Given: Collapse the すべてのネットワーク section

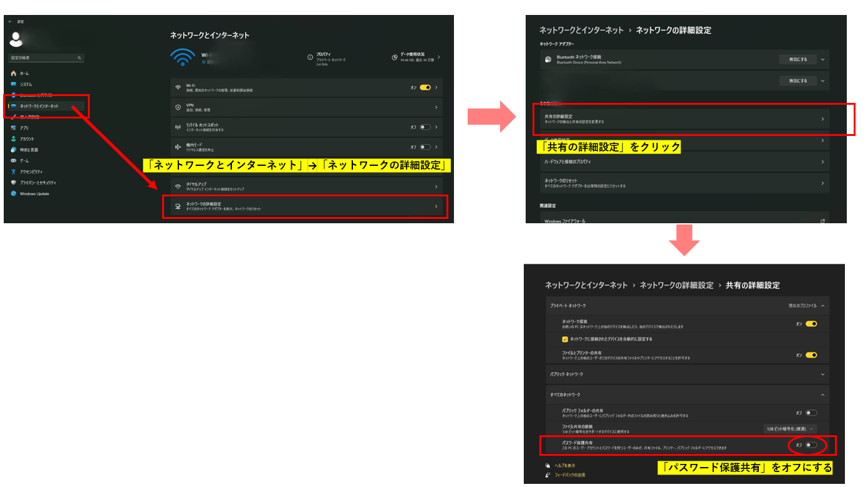Looking at the screenshot, I should [x=822, y=395].
